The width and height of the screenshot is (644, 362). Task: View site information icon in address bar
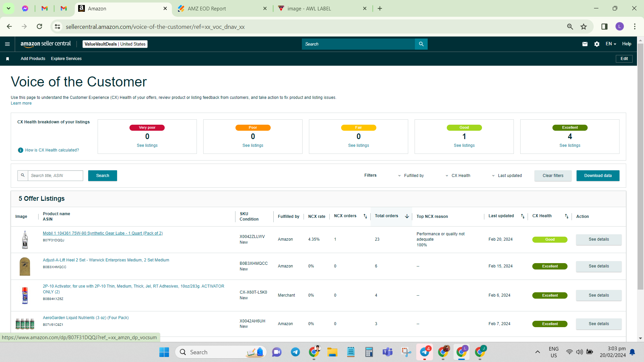[x=58, y=26]
